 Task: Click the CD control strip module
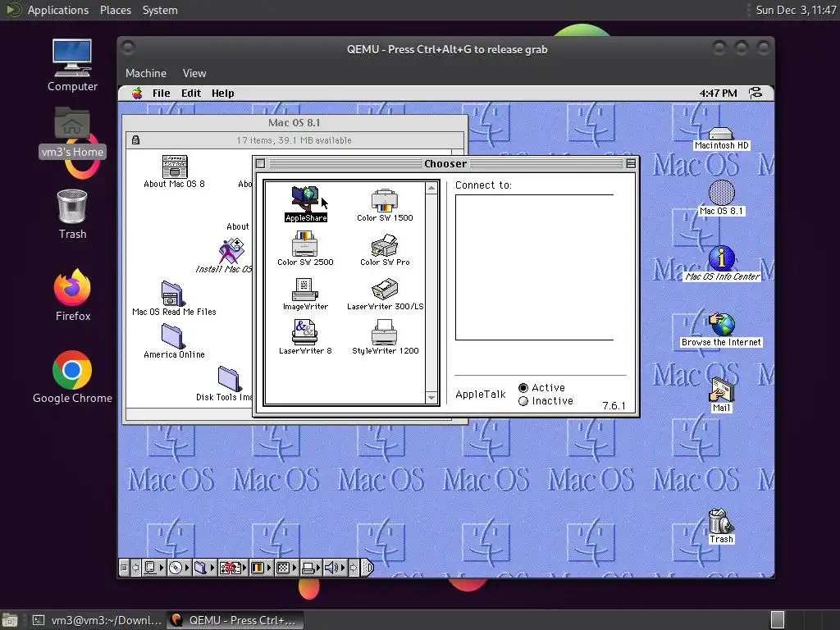tap(176, 568)
